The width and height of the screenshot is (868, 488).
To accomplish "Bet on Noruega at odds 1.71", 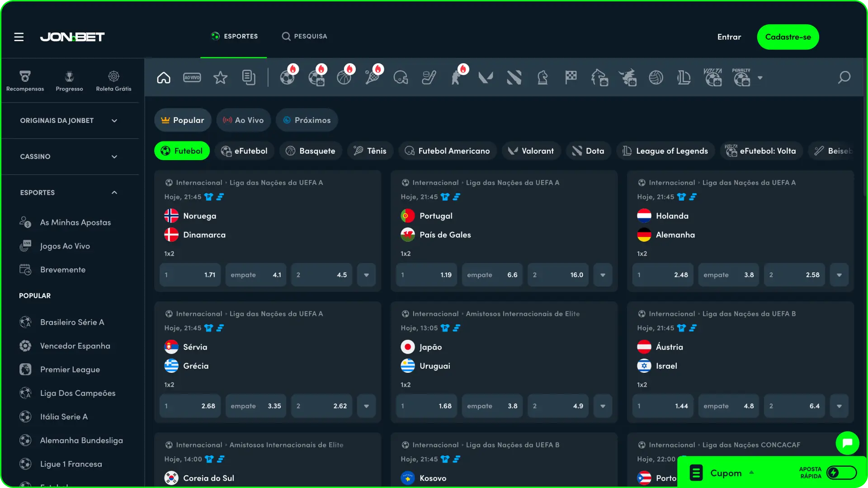I will point(190,275).
